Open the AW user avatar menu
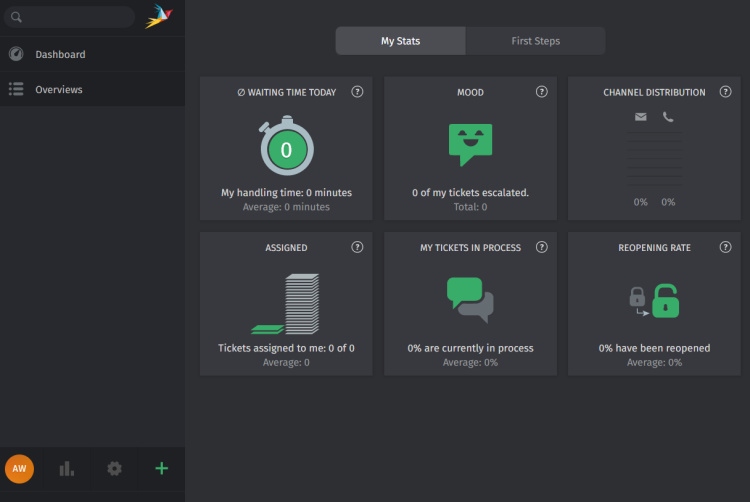Viewport: 750px width, 502px height. click(x=19, y=468)
